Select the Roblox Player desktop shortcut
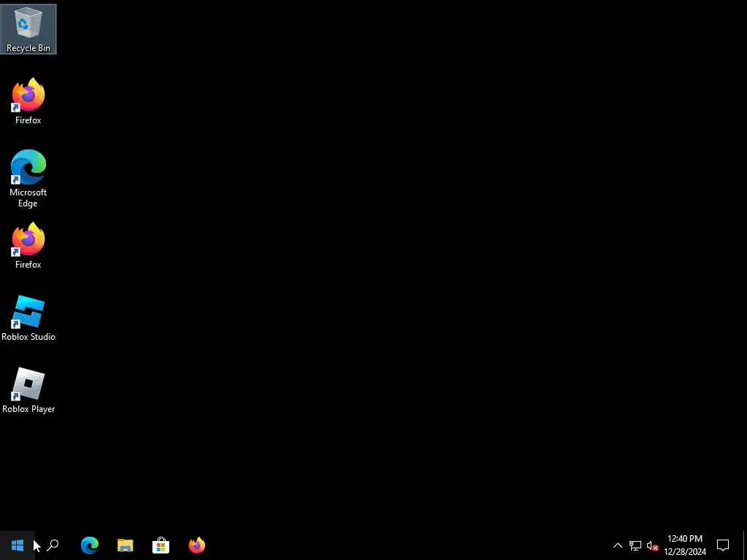 (28, 390)
